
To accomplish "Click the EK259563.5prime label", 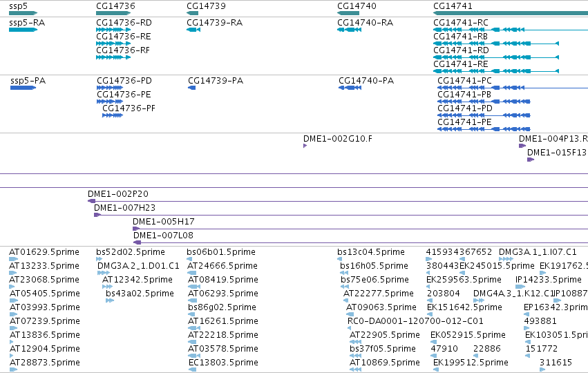I will (464, 280).
